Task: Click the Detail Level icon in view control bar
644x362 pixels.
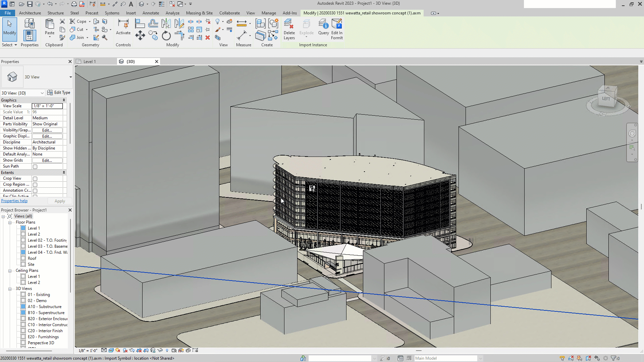Action: [x=104, y=350]
